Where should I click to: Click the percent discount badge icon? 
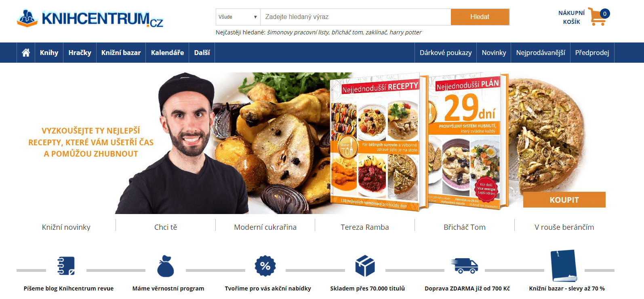tap(265, 266)
